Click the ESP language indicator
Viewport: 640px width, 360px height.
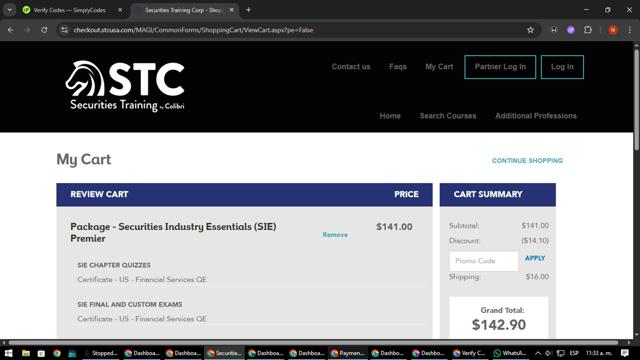[574, 353]
